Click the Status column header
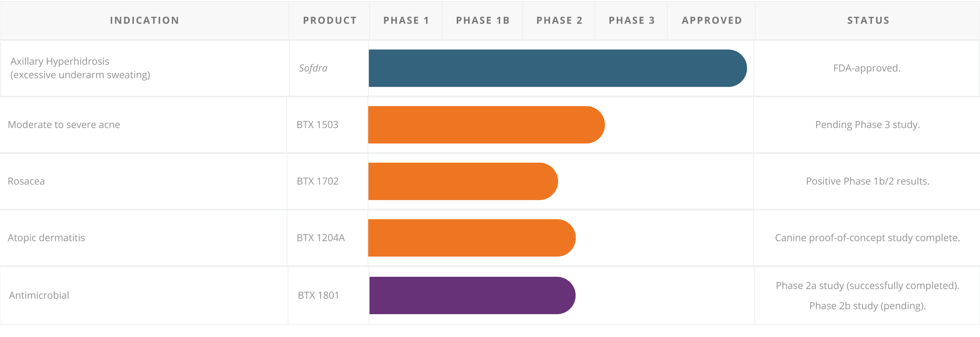The image size is (980, 337). (868, 21)
